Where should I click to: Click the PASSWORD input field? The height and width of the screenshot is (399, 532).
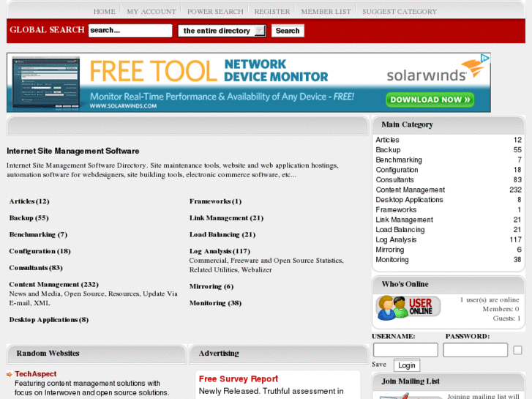tap(475, 350)
